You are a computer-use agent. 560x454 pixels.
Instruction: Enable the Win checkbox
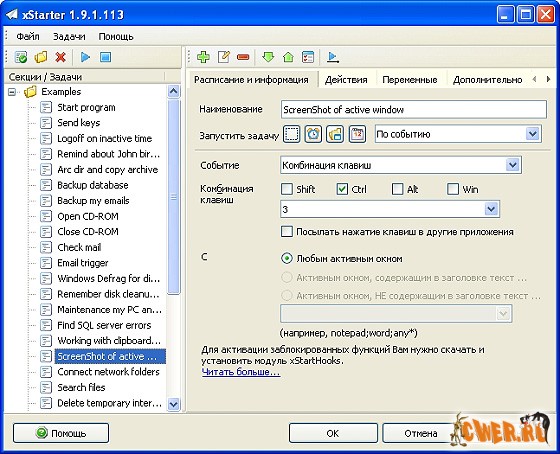pos(453,189)
